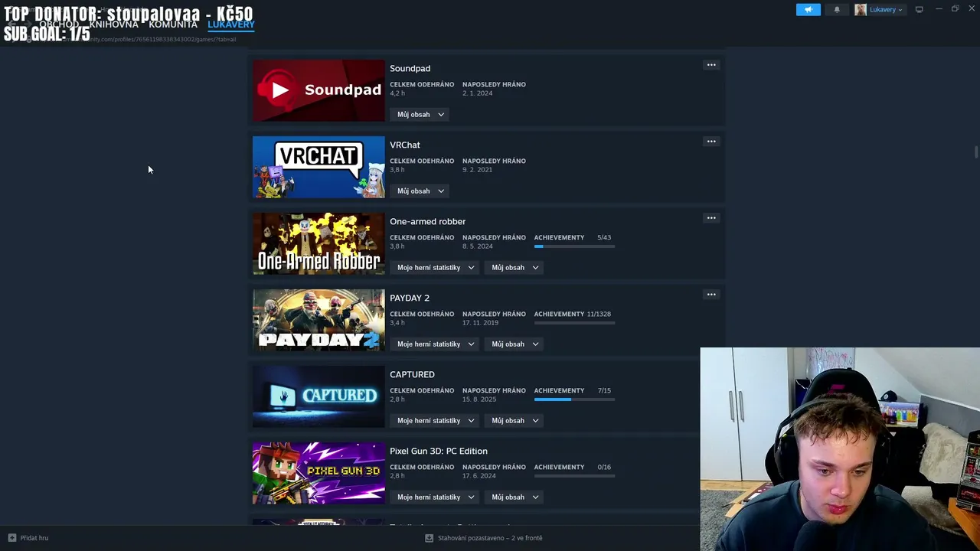This screenshot has width=980, height=551.
Task: Open the VRChat game title link
Action: tap(404, 145)
